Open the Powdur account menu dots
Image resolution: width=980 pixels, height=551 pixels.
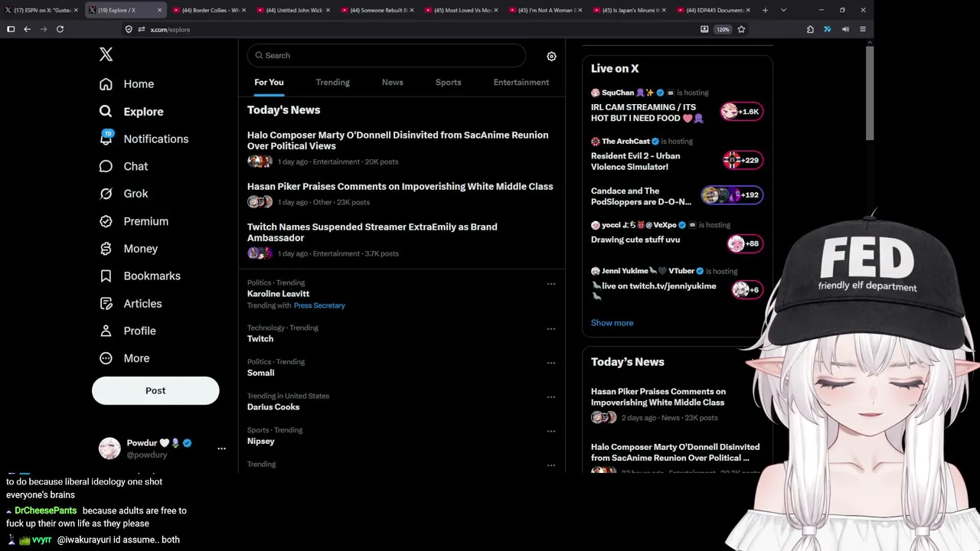221,448
